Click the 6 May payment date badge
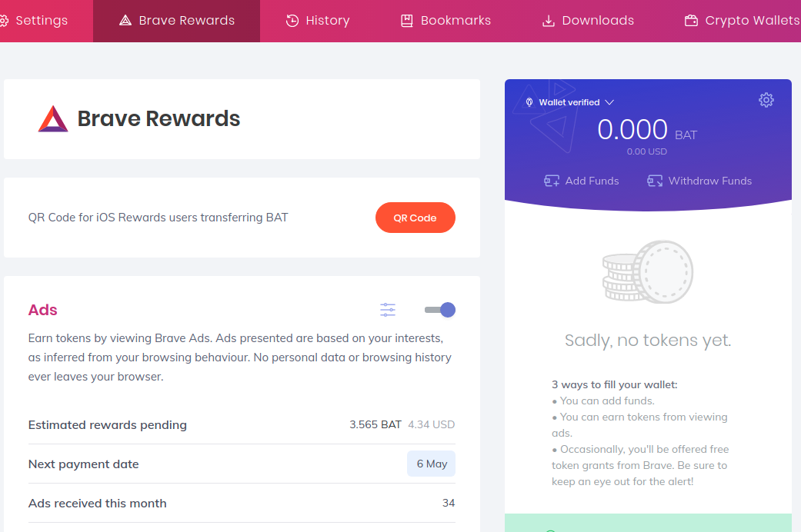801x532 pixels. click(431, 464)
